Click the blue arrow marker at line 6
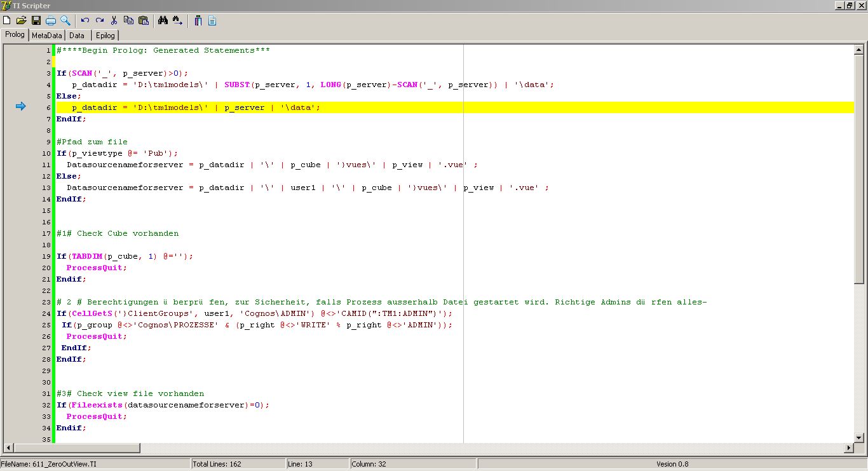 point(20,107)
